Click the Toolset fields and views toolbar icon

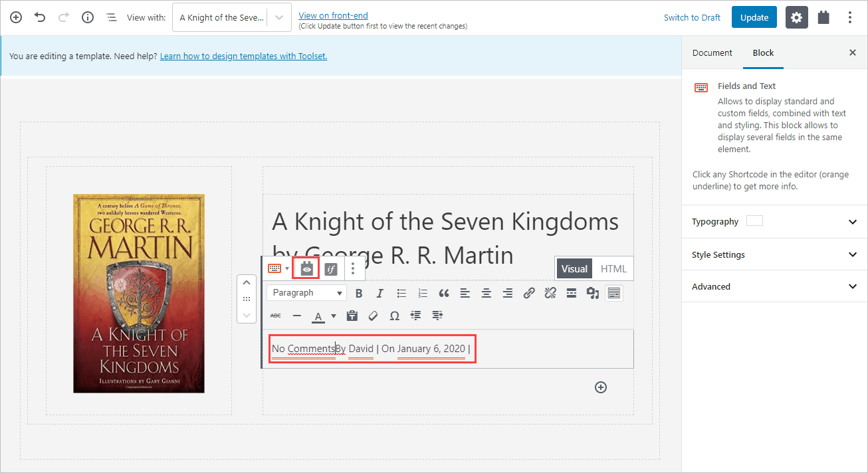tap(306, 268)
